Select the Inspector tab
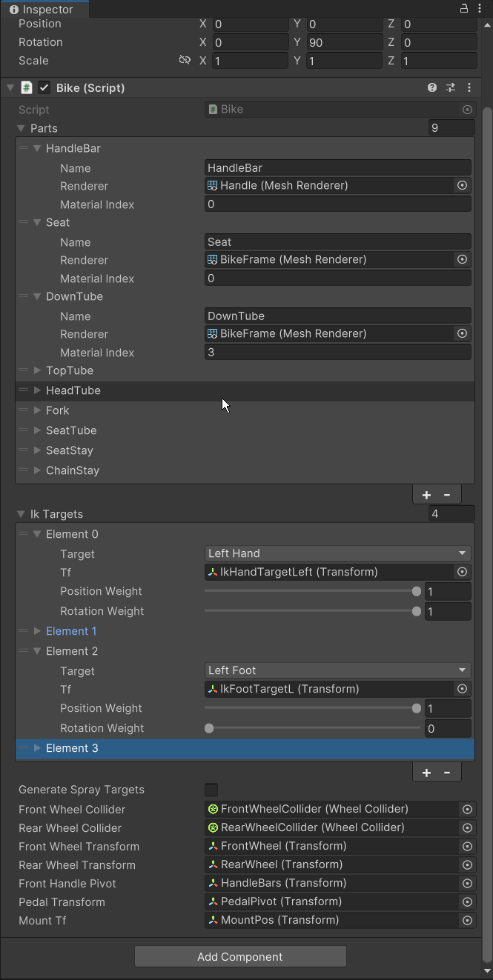Image resolution: width=493 pixels, height=980 pixels. tap(44, 9)
